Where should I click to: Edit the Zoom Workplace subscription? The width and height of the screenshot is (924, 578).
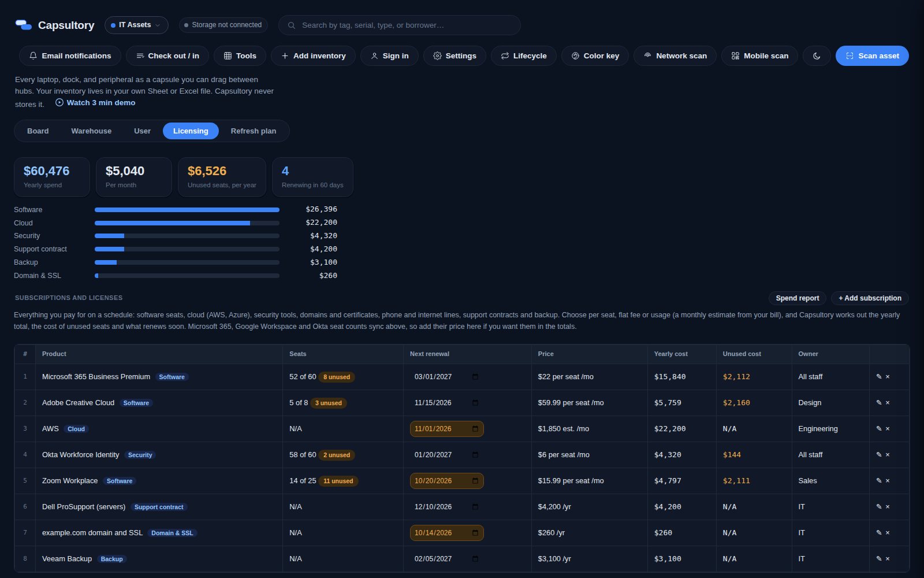(879, 481)
